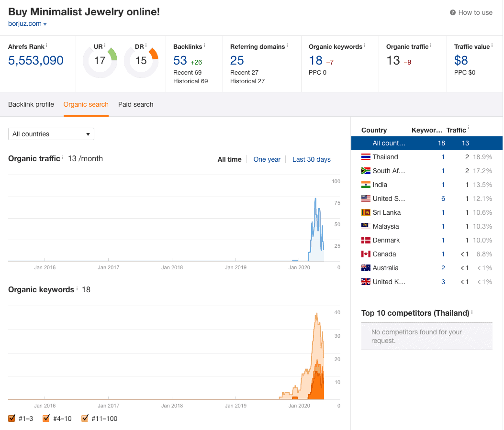Select Last 30 days chart range

pyautogui.click(x=312, y=159)
